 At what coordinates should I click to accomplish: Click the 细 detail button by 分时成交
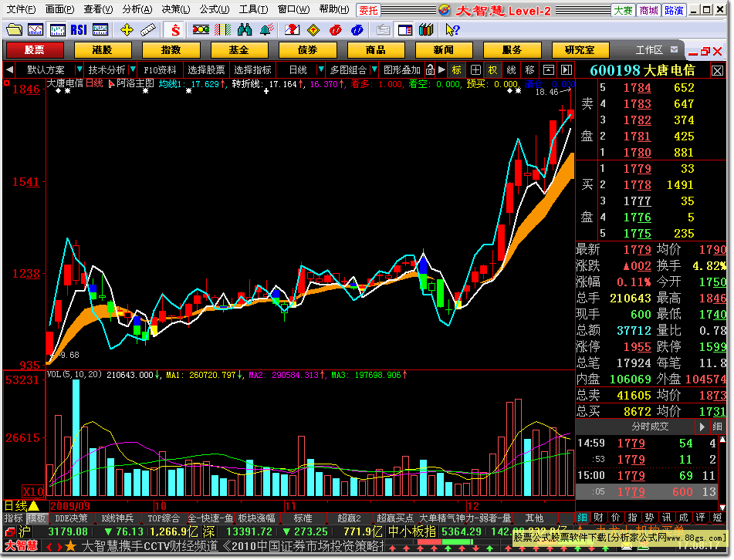click(x=717, y=427)
